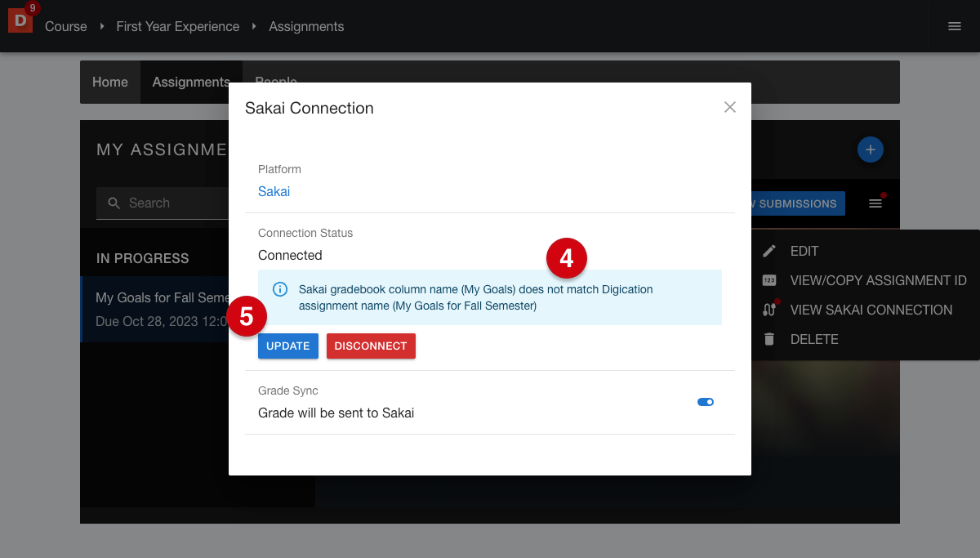Click the pencil Edit icon
This screenshot has height=558, width=980.
click(x=769, y=251)
